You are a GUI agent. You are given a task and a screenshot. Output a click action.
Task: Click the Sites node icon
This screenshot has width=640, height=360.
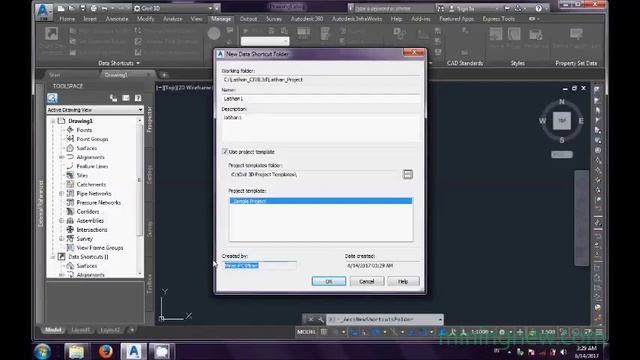(70, 175)
